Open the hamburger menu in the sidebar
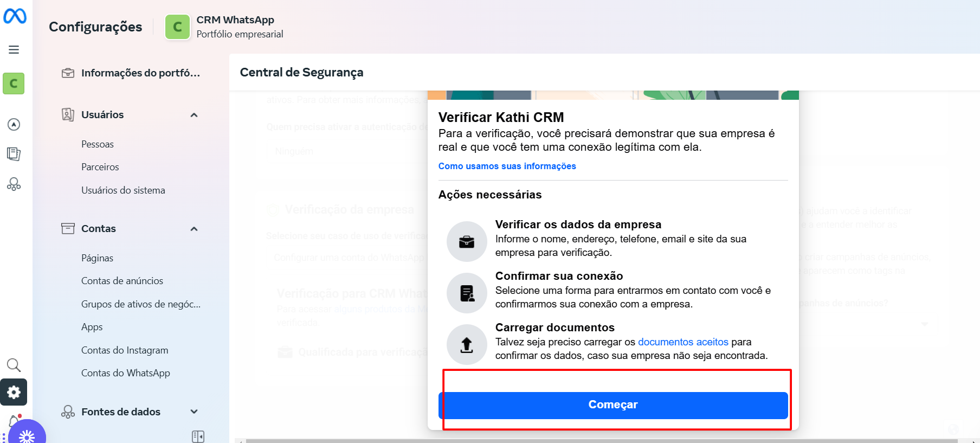Image resolution: width=980 pixels, height=443 pixels. click(x=14, y=49)
